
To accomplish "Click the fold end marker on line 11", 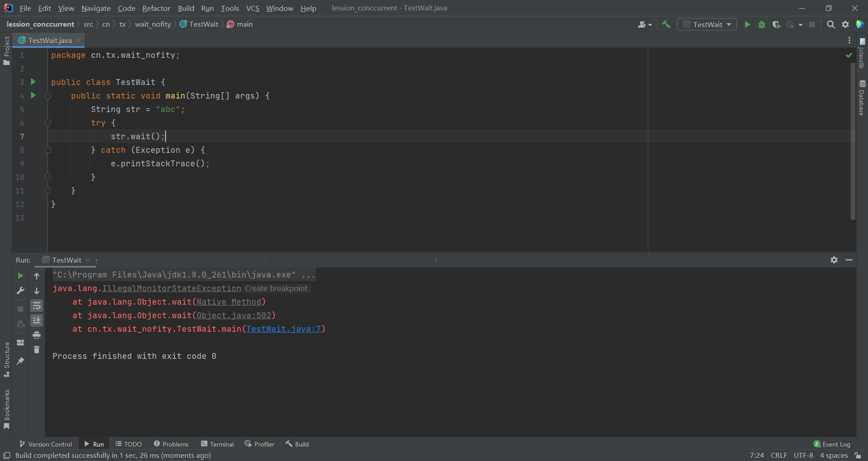I will pos(48,191).
